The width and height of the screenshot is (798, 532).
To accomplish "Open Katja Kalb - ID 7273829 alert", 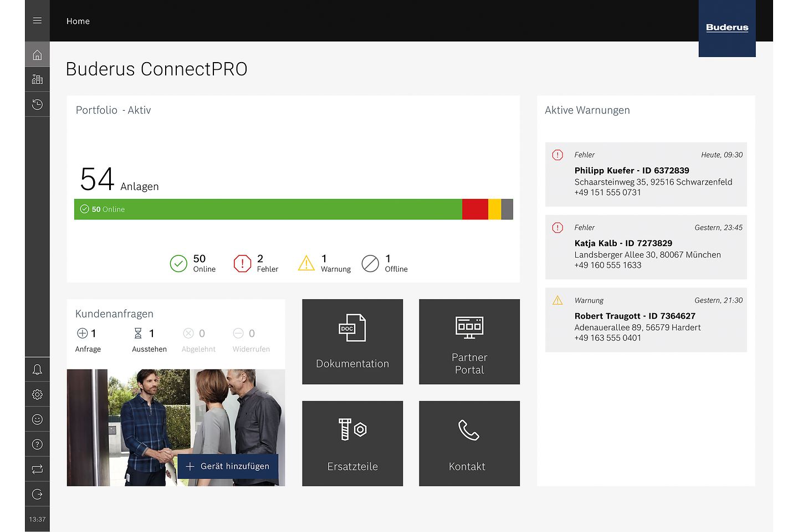I will (646, 247).
